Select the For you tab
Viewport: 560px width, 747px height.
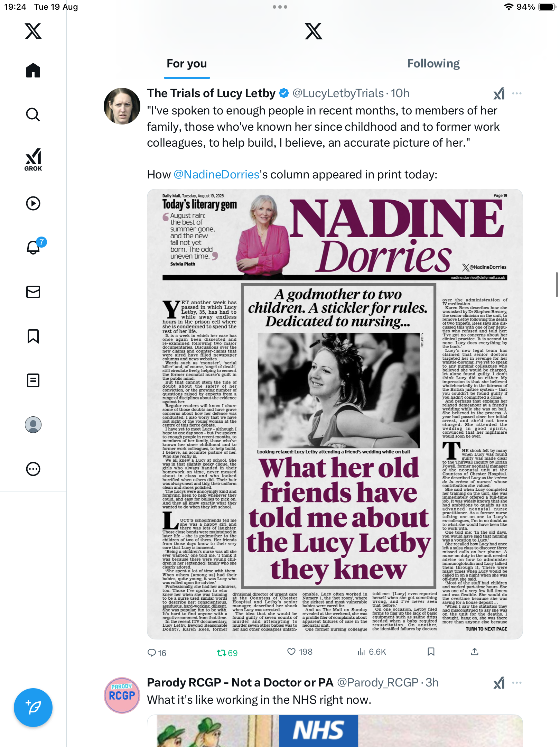tap(187, 64)
